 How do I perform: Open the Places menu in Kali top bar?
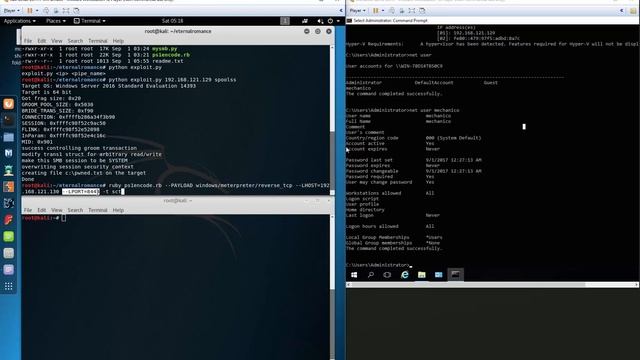(56, 21)
